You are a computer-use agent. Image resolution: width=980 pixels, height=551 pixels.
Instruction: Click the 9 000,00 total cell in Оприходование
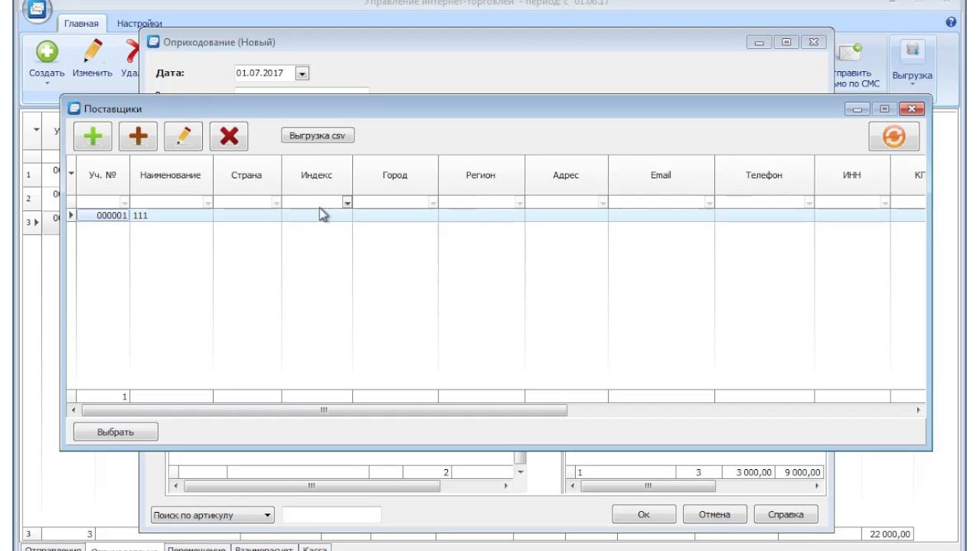801,473
